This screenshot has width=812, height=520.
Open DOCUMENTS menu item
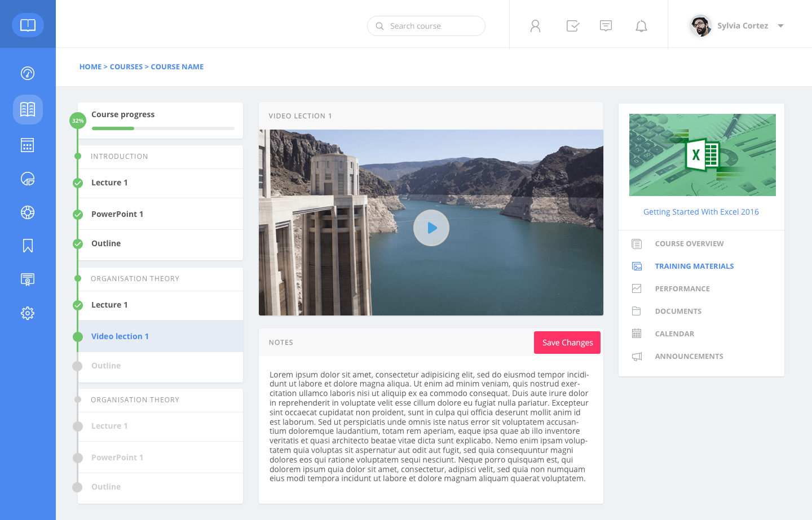[x=678, y=312]
